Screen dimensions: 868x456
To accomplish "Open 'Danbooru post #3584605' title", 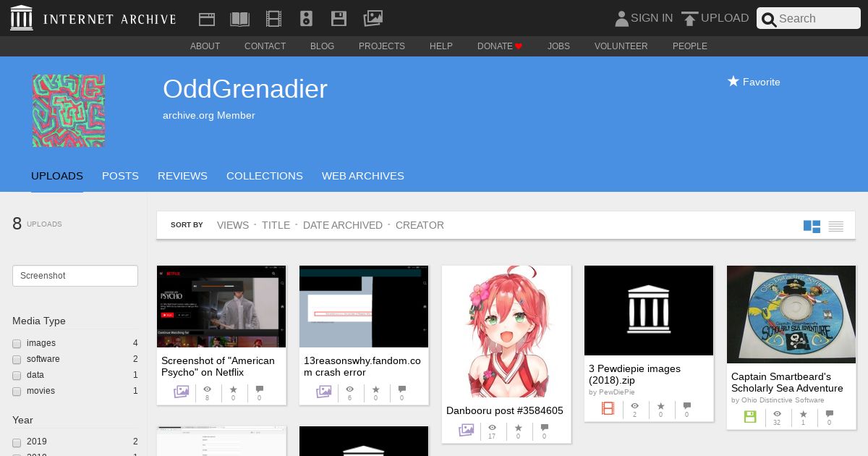I will click(505, 410).
